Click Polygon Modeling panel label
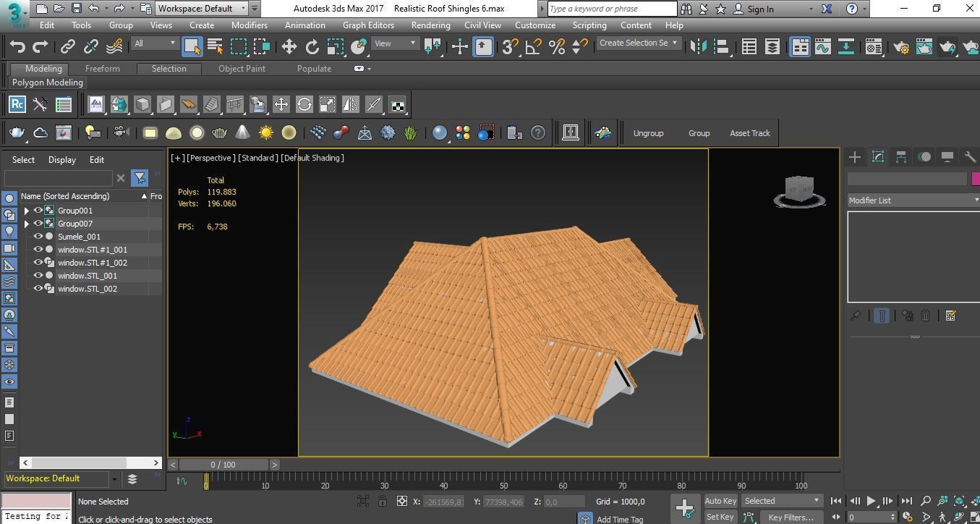980x524 pixels. 48,83
